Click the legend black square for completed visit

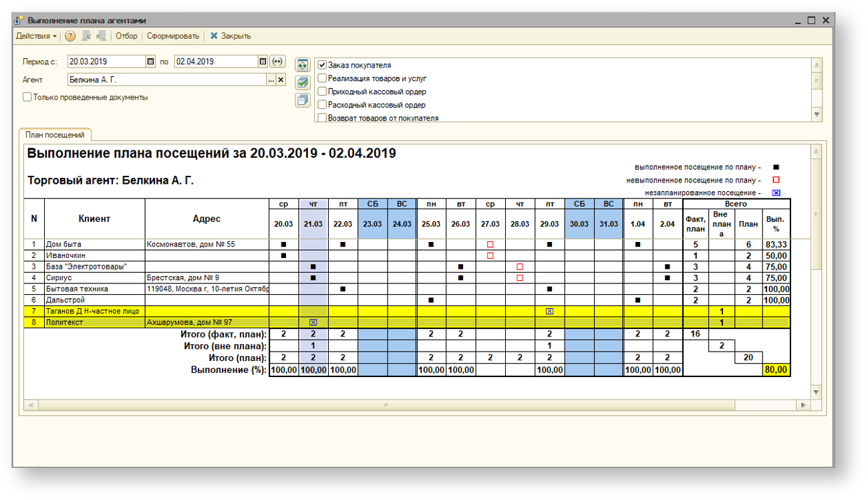point(776,167)
